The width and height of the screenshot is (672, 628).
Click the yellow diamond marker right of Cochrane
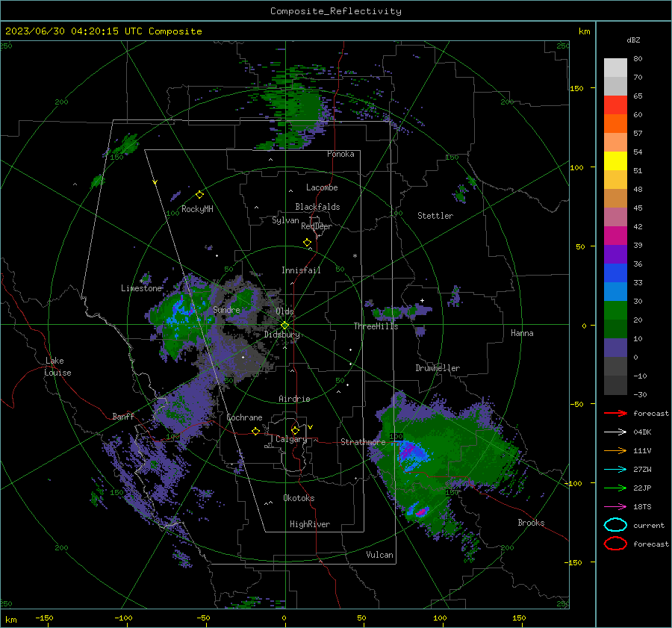(x=255, y=431)
